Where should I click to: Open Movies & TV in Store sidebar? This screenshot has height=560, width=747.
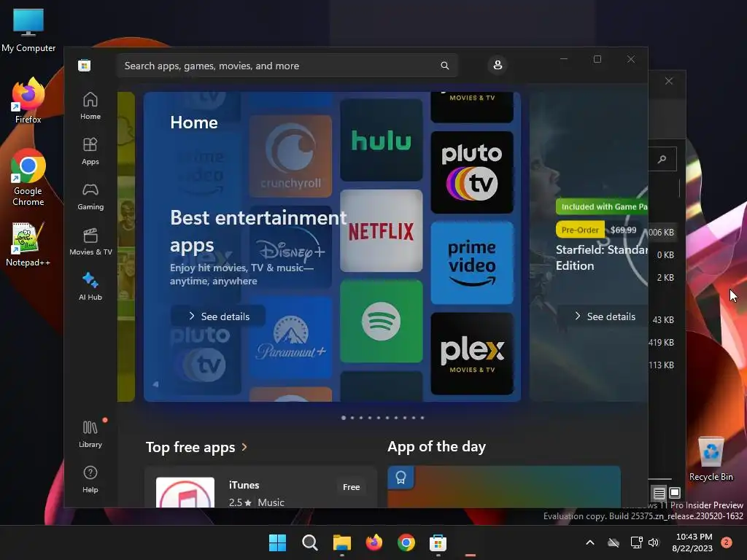pos(90,242)
